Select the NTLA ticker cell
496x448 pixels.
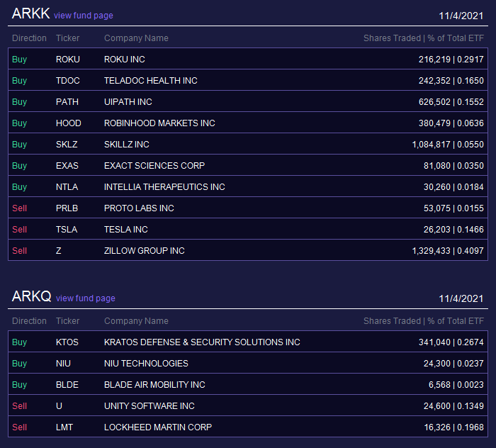point(67,186)
